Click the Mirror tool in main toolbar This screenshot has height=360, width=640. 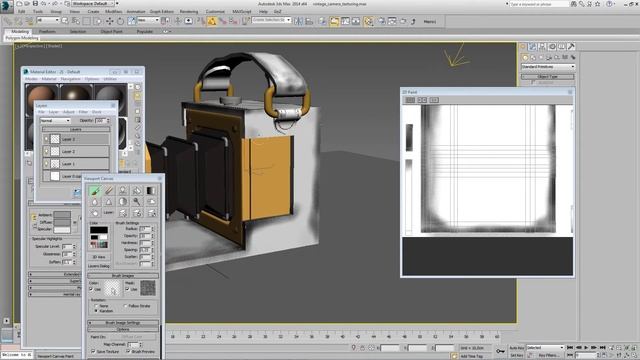click(x=298, y=21)
